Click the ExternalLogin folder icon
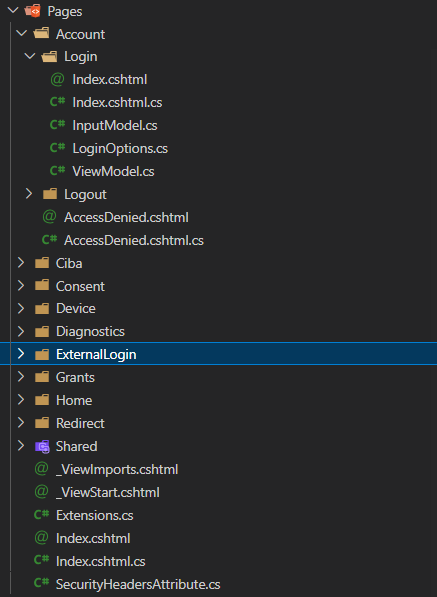 click(42, 354)
